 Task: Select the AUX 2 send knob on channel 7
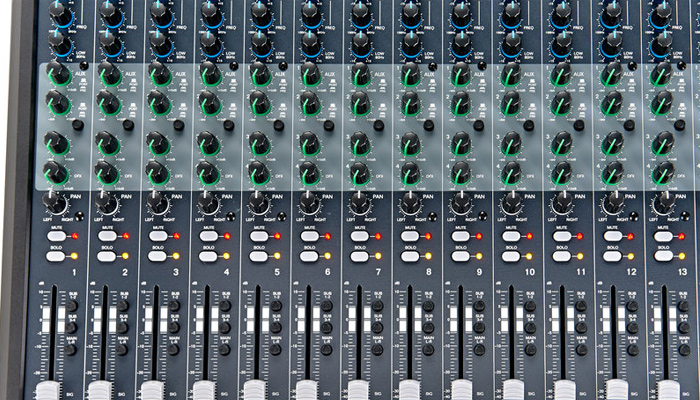point(360,103)
